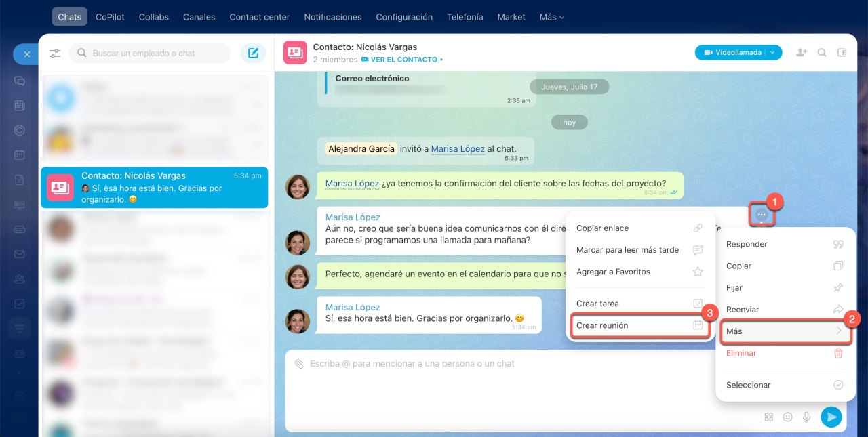Screen dimensions: 868x437
Task: Click the paperclip attach file icon
Action: coord(299,364)
